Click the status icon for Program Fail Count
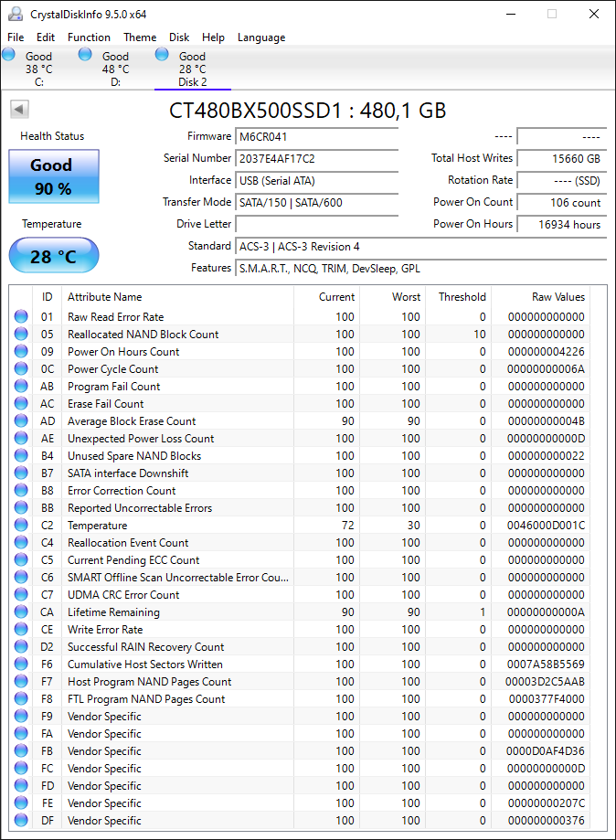Screen dimensions: 616x840 pos(21,387)
